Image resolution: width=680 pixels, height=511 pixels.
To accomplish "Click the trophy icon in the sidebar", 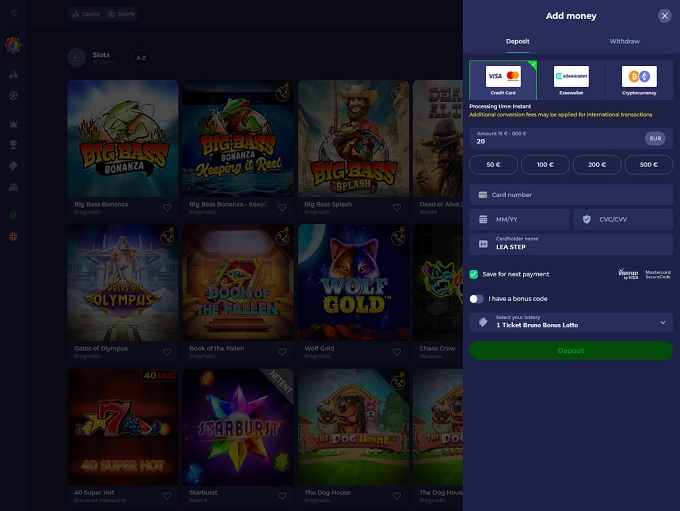I will click(x=13, y=145).
